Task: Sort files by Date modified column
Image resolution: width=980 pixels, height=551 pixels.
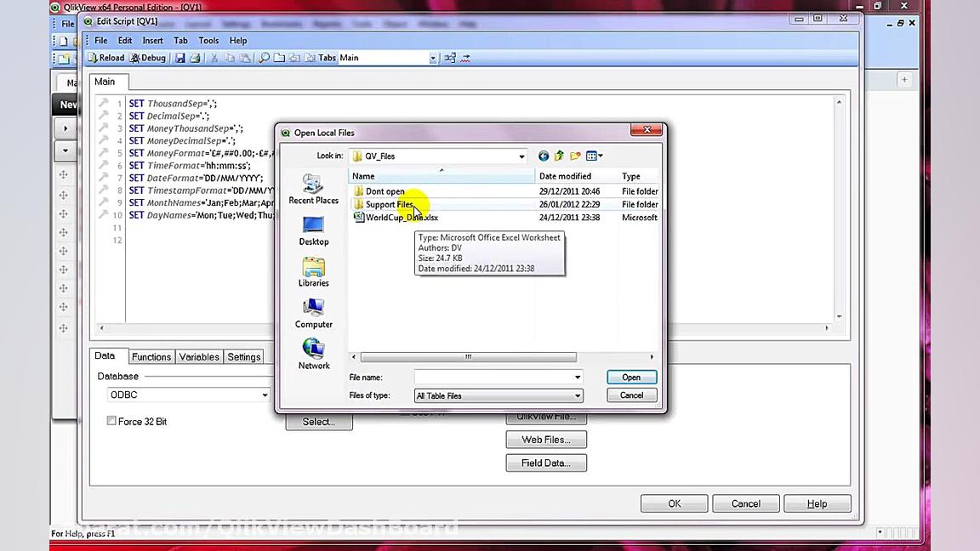Action: (x=576, y=176)
